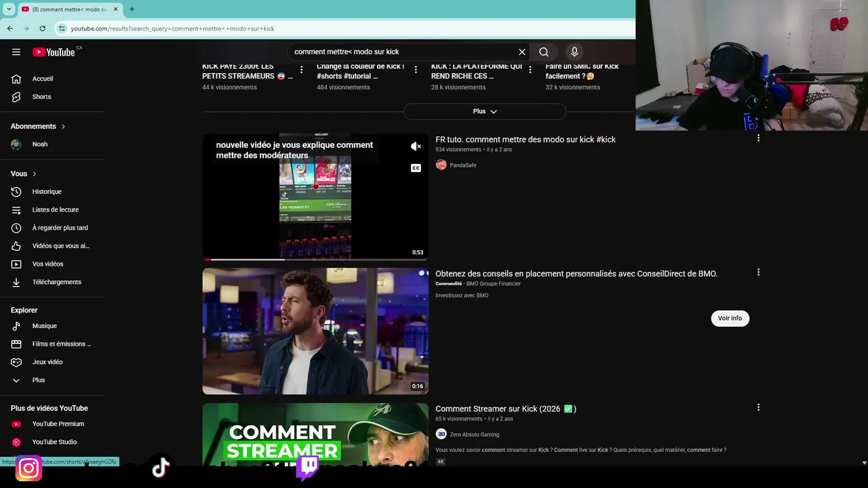Toggle mute on the preview video

(416, 146)
